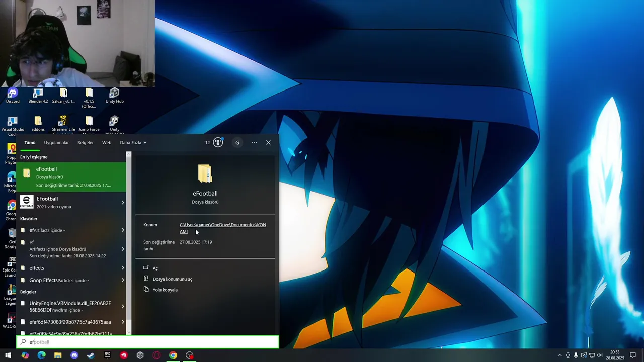Expand the efaf6df473083f29b8775c7a43675aaa result arrow
644x362 pixels.
(x=123, y=322)
